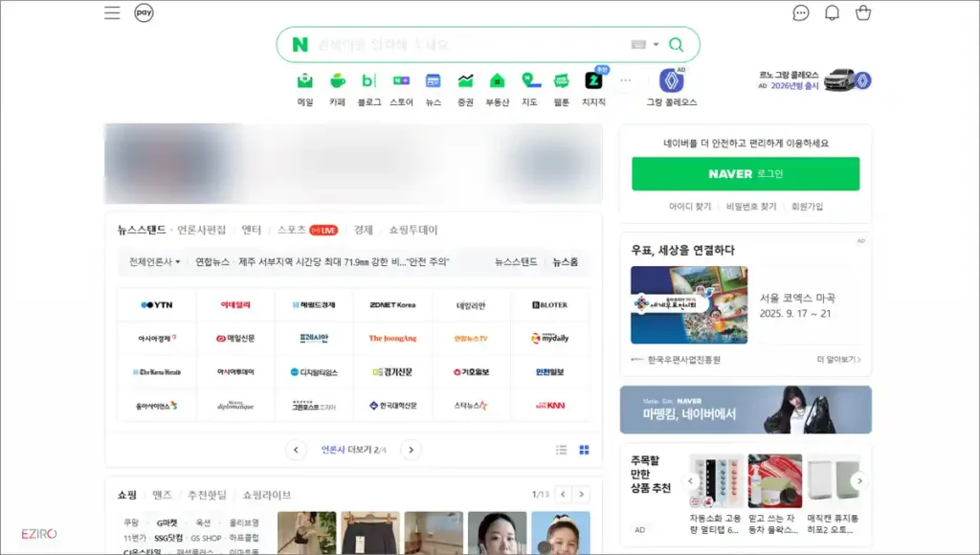The width and height of the screenshot is (980, 555).
Task: Click the magnifier search button
Action: (x=677, y=44)
